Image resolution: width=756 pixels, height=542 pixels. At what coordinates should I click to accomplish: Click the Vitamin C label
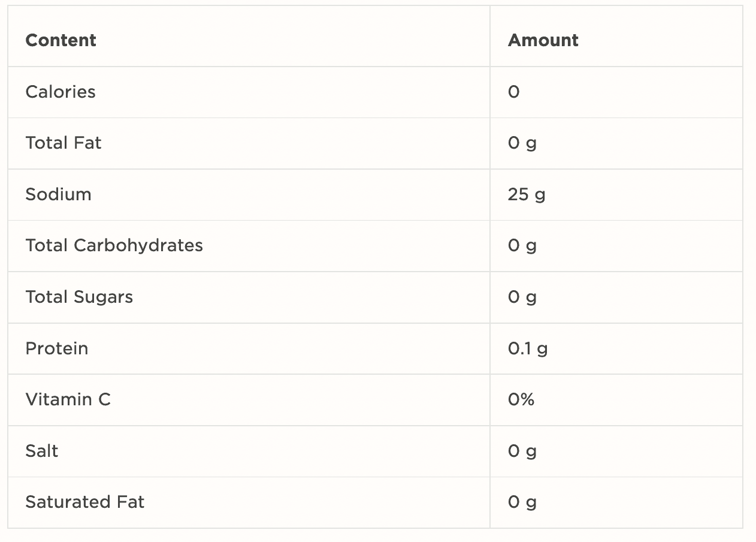click(68, 399)
